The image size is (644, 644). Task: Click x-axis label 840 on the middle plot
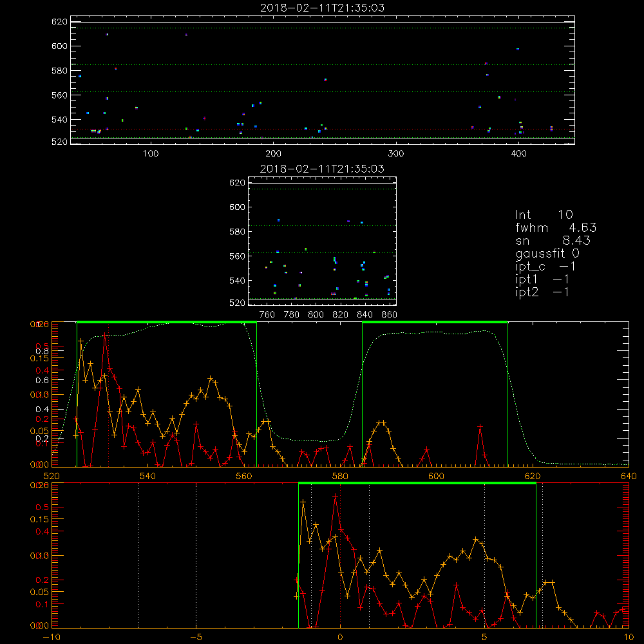[365, 315]
